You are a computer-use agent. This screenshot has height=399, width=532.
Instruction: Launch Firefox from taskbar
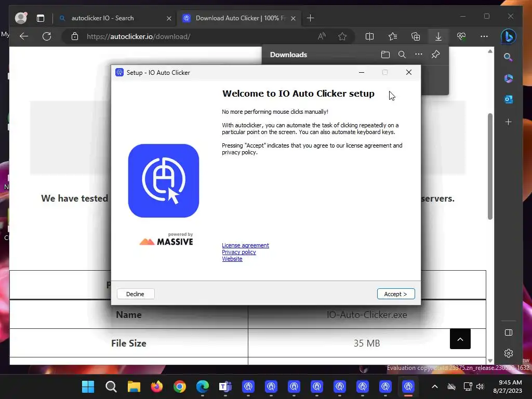pyautogui.click(x=157, y=387)
